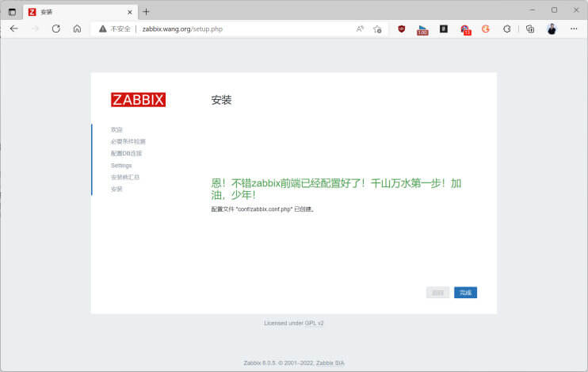Click the not secure warning triangle icon
588x372 pixels.
point(103,29)
